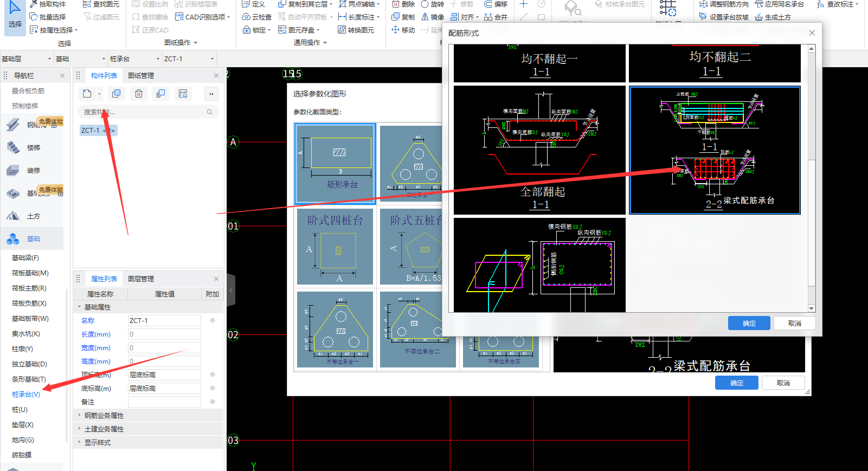The width and height of the screenshot is (868, 471).
Task: Click 确定 in 配筋形式 dialog
Action: 749,323
